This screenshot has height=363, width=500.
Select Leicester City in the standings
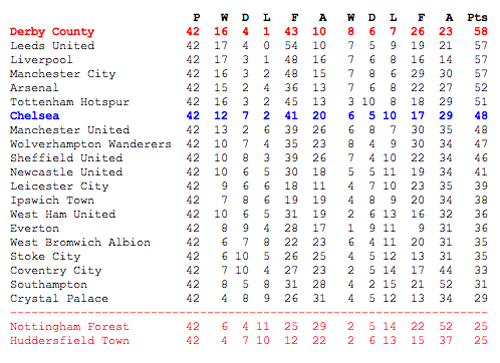pyautogui.click(x=59, y=186)
